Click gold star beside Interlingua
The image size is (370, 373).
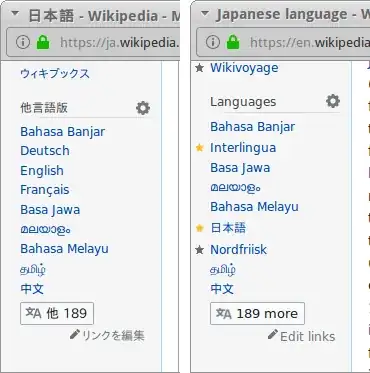point(199,148)
